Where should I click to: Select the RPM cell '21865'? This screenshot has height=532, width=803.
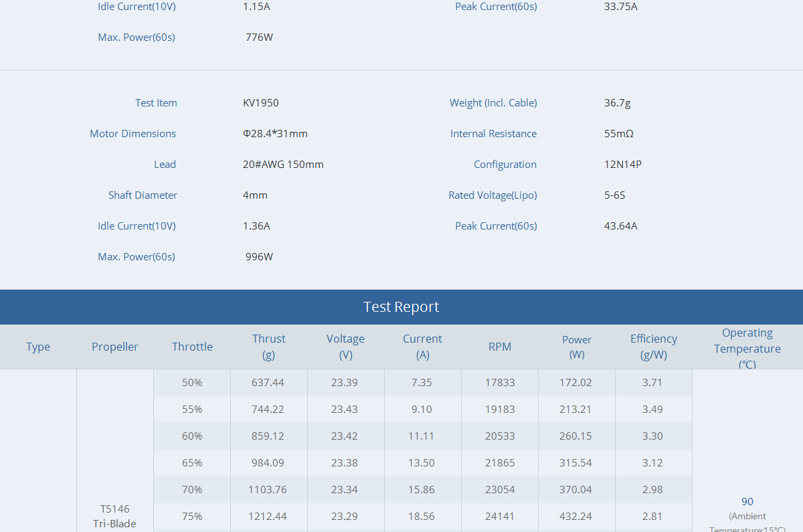pos(500,463)
